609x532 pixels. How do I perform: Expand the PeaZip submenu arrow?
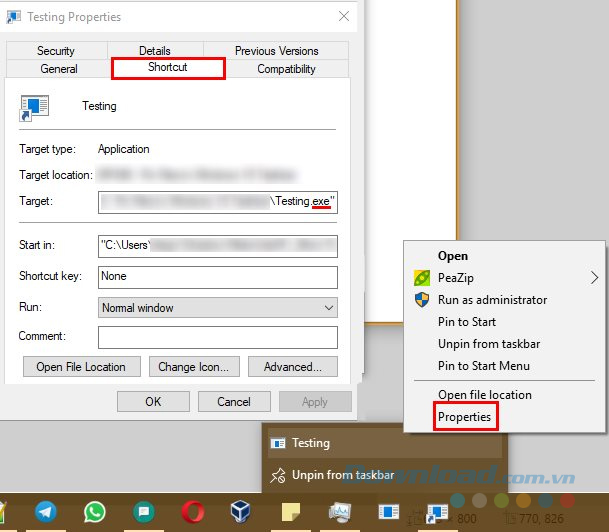coord(594,278)
